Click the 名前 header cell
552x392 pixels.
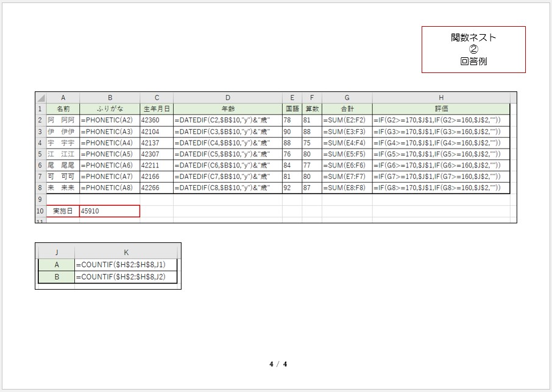click(63, 109)
